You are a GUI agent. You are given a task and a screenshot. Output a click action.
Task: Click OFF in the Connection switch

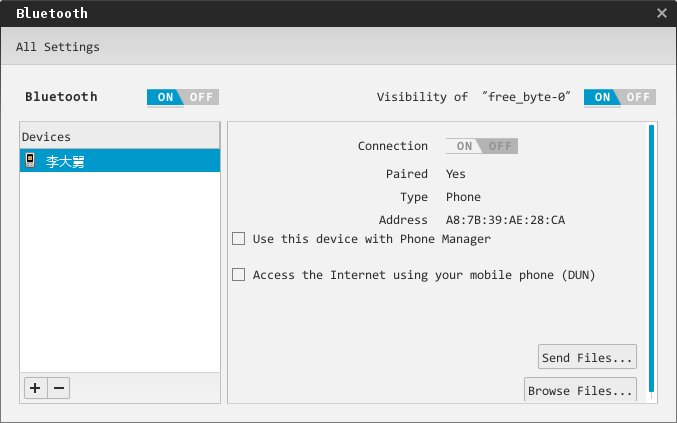click(500, 146)
